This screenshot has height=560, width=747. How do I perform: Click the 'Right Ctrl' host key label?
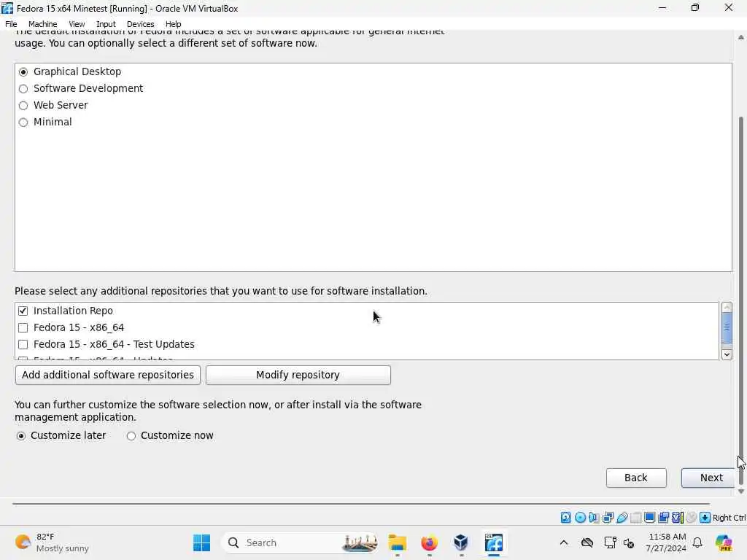(x=729, y=518)
